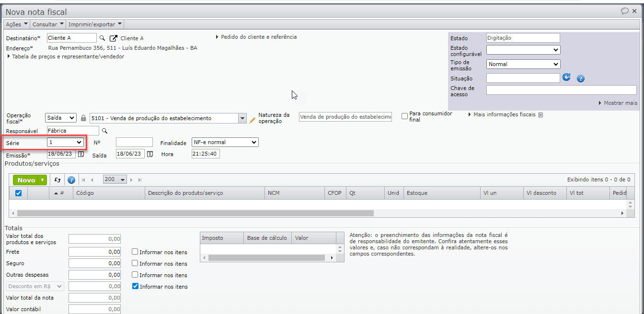Click the CFOP column header
The height and width of the screenshot is (314, 644).
click(x=335, y=193)
